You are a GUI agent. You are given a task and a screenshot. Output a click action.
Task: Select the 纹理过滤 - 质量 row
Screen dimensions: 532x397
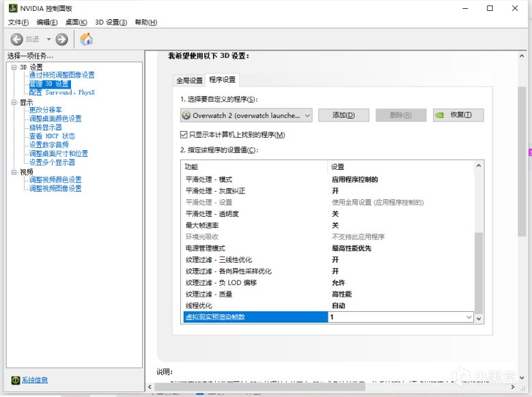tap(328, 294)
